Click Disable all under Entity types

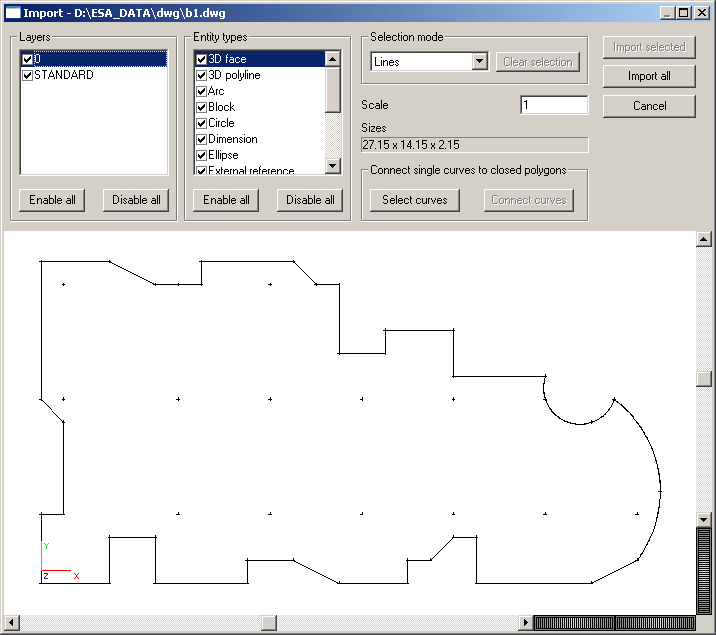(x=310, y=200)
